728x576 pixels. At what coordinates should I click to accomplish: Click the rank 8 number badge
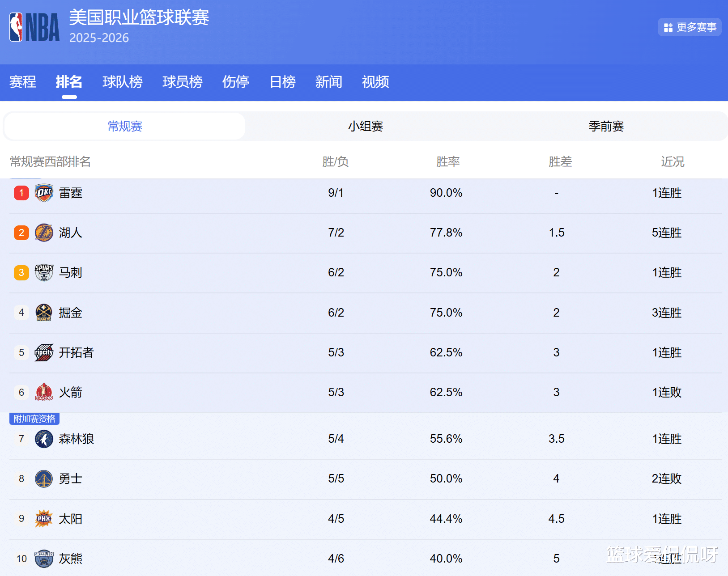coord(21,479)
